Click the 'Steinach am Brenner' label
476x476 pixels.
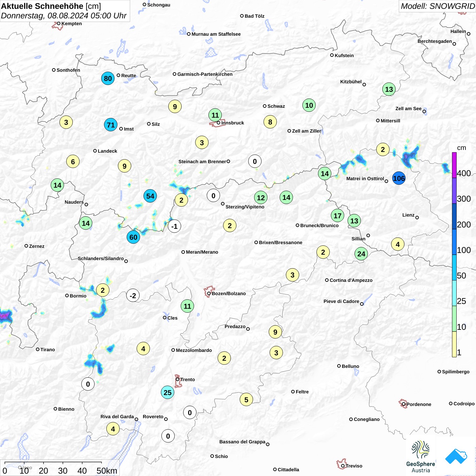point(202,161)
